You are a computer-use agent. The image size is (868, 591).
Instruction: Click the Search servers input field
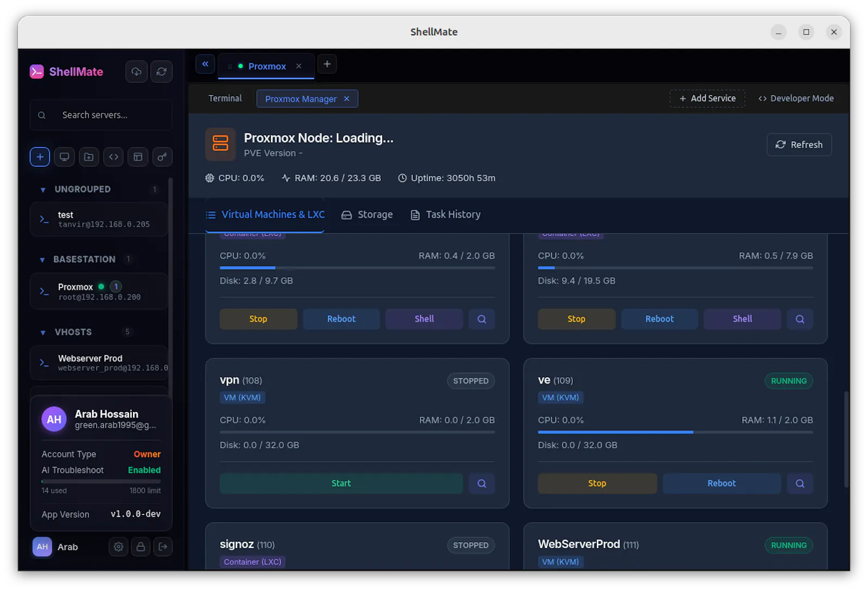(101, 115)
